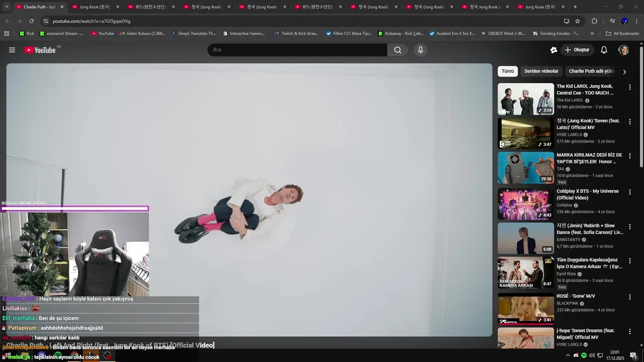Open the Fifine CS1 Masa Tipi bookmark
Image resolution: width=644 pixels, height=362 pixels.
[x=349, y=34]
